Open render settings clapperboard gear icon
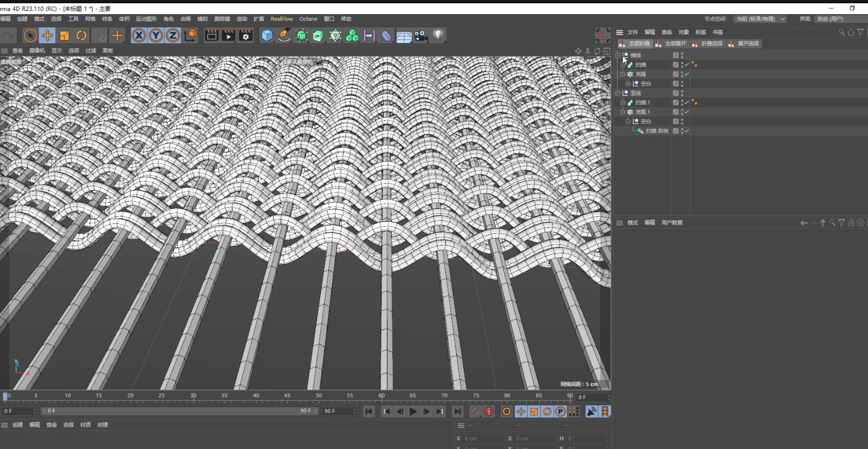The height and width of the screenshot is (449, 868). [246, 36]
